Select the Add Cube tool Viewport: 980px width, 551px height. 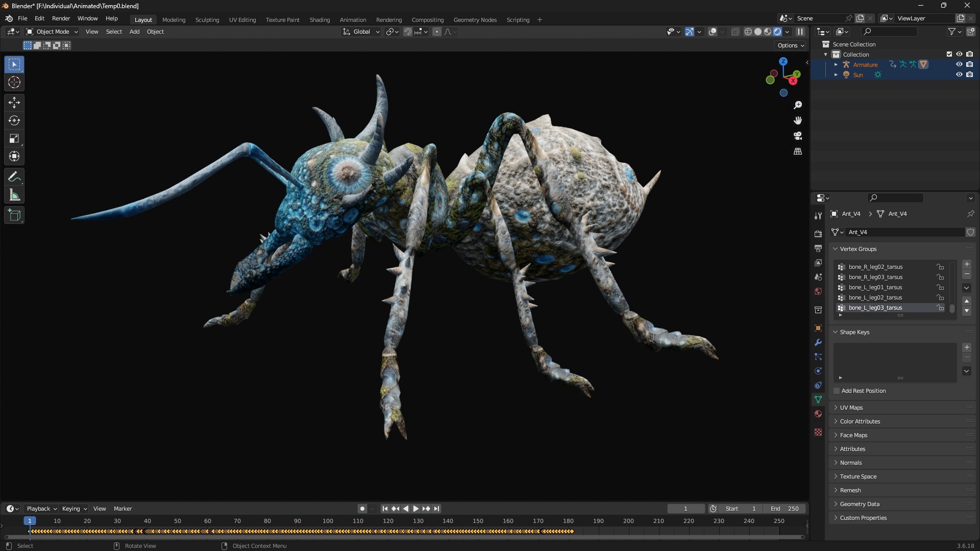(x=14, y=215)
